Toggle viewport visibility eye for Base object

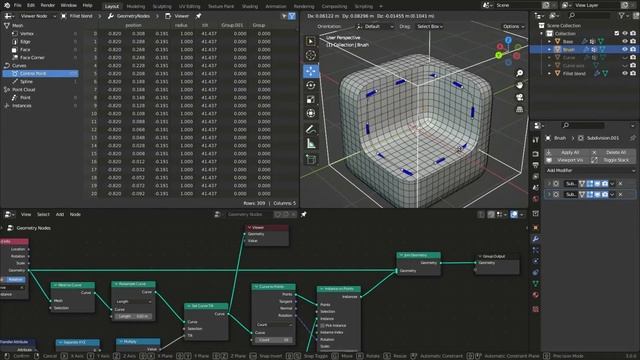pos(625,41)
